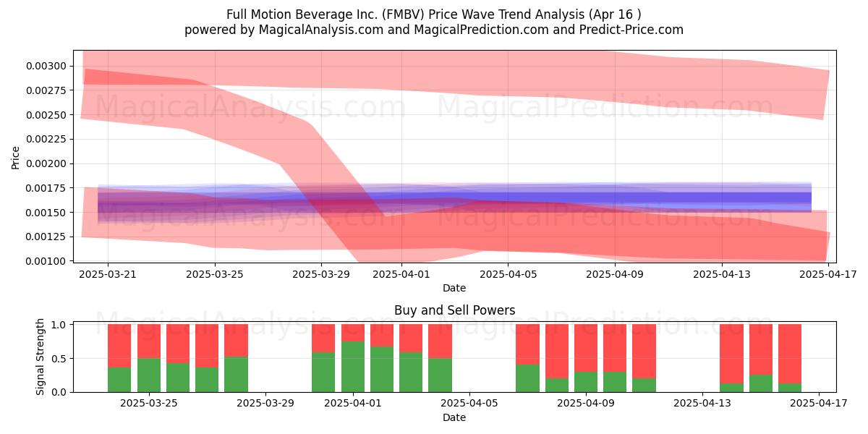Click the 0.5 signal strength tick label
Image resolution: width=868 pixels, height=434 pixels.
60,359
